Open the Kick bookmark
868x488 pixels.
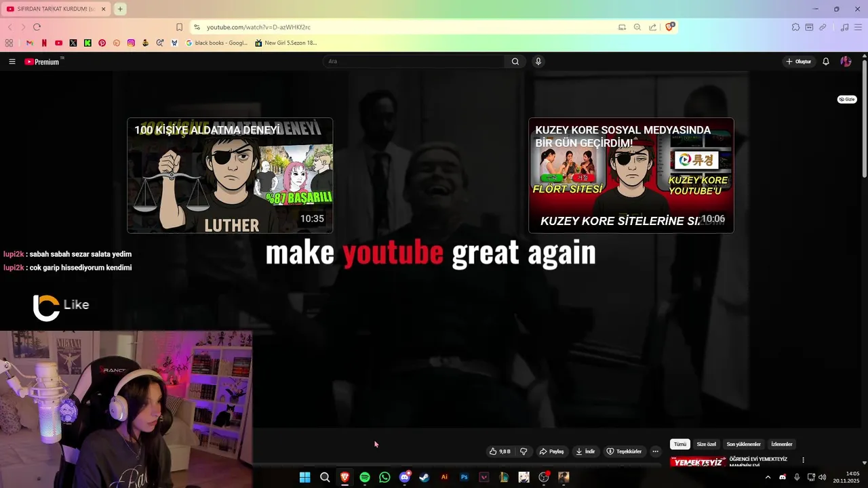[87, 43]
